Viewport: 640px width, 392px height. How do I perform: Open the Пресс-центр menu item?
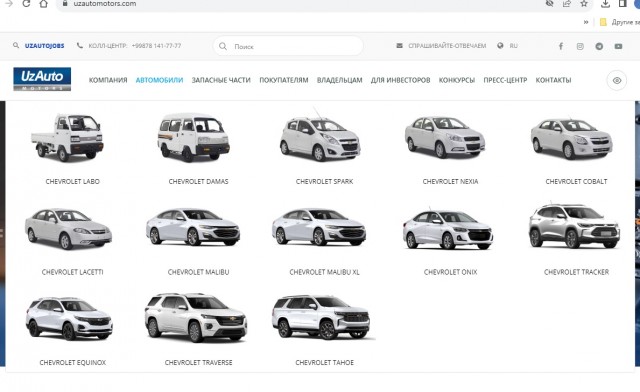(x=505, y=80)
